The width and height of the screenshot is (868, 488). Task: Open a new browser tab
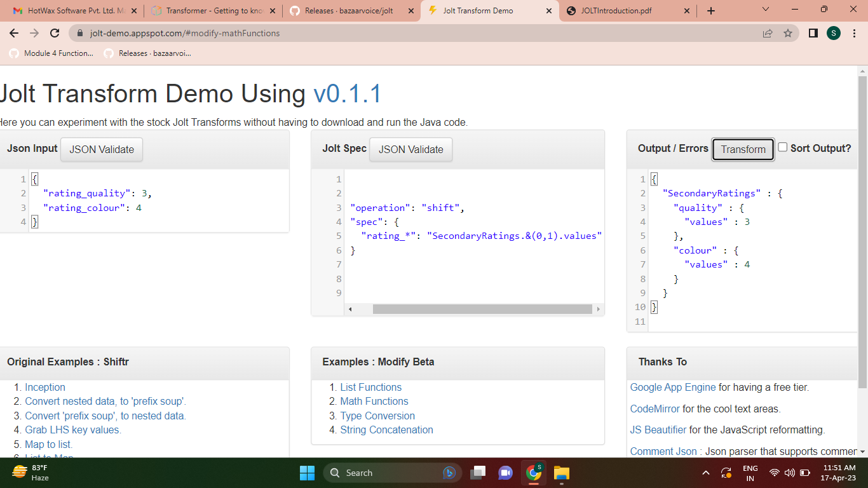(711, 11)
